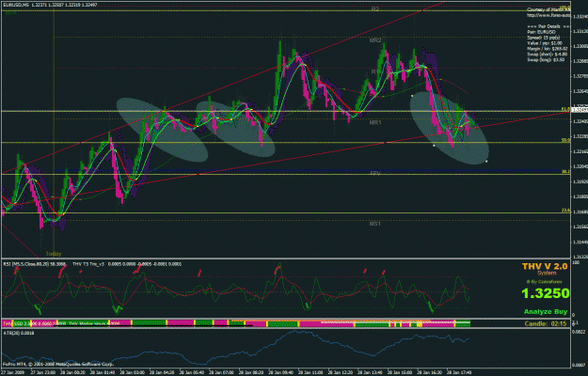Click the 'THV T3 Trix_v3' indicator label
Image resolution: width=588 pixels, height=376 pixels.
88,264
